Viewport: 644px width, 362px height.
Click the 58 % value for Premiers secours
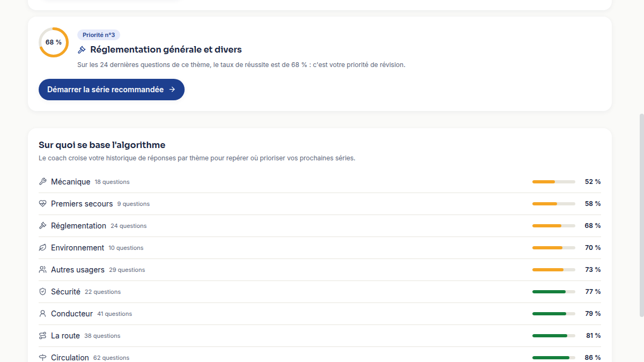[593, 204]
